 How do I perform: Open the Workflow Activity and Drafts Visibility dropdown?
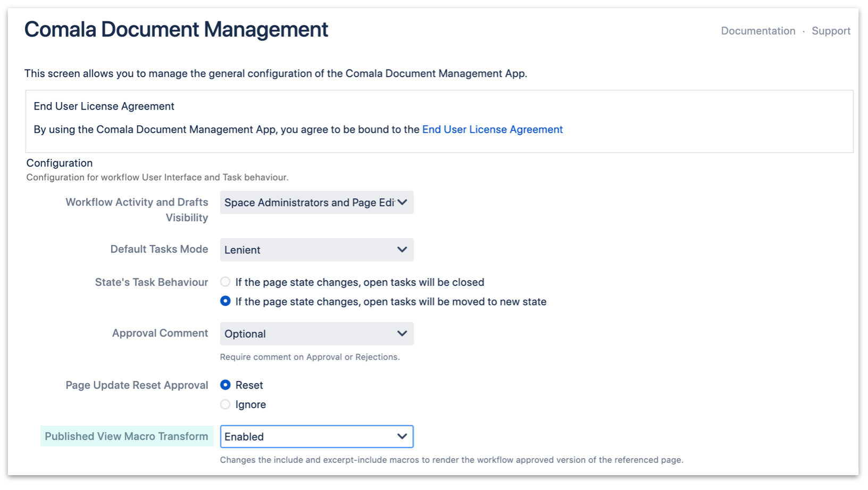(x=316, y=202)
